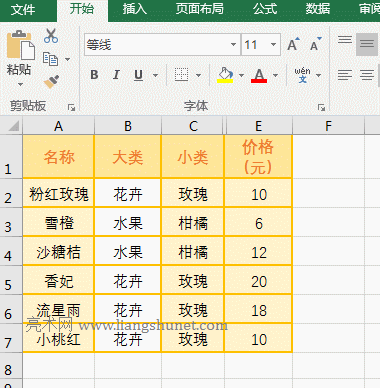380x388 pixels.
Task: Select the price cell showing 18
Action: tap(259, 309)
